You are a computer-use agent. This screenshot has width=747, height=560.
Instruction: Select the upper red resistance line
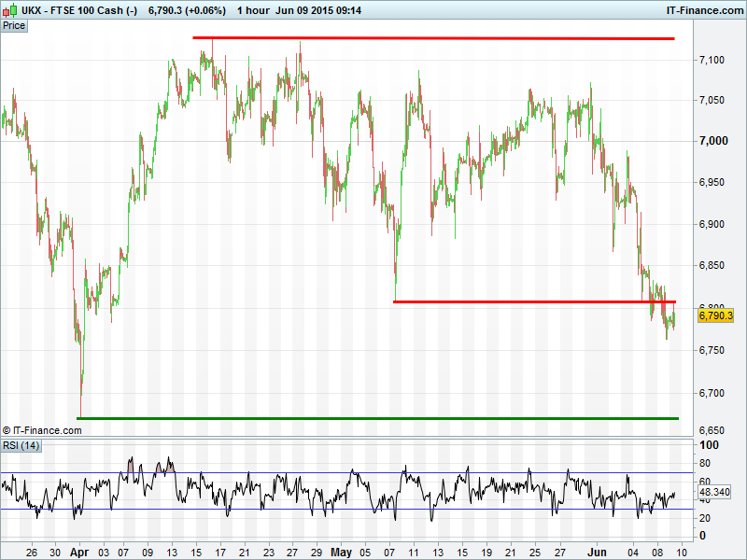(433, 38)
